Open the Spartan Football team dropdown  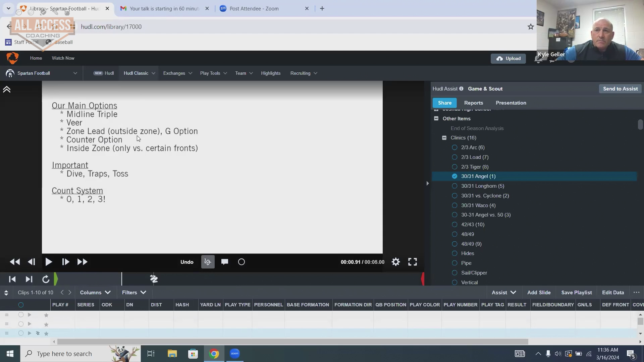pyautogui.click(x=42, y=73)
